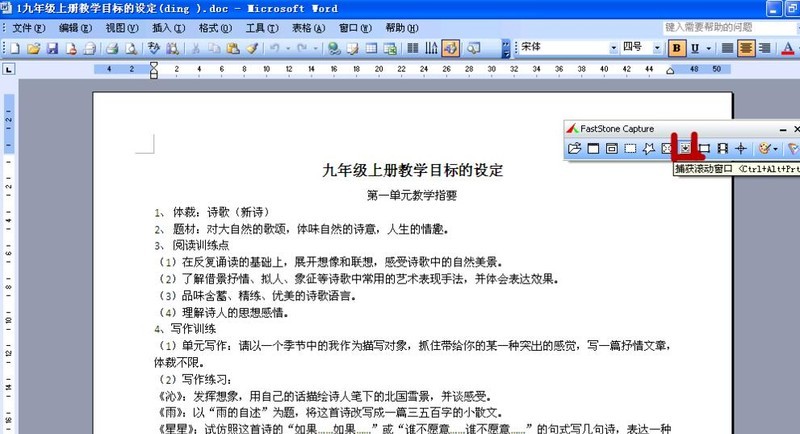Open the redo history dropdown arrow
This screenshot has height=434, width=800.
tap(316, 48)
